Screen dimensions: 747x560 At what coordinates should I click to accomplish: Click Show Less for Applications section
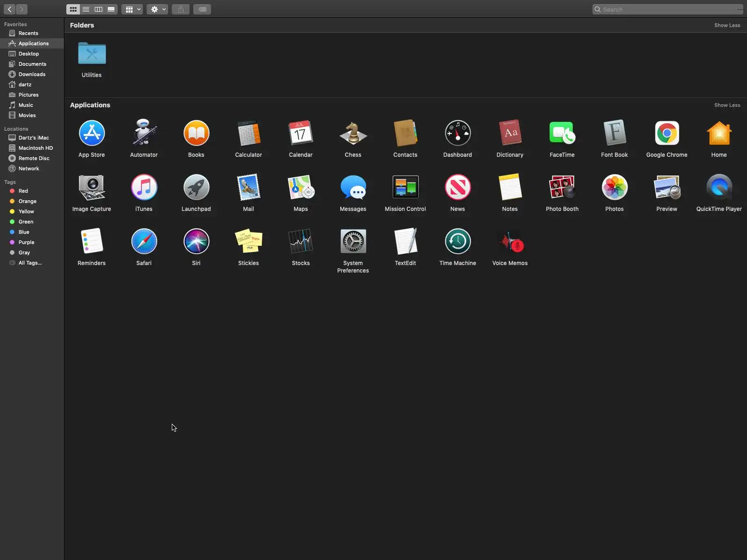pyautogui.click(x=727, y=105)
